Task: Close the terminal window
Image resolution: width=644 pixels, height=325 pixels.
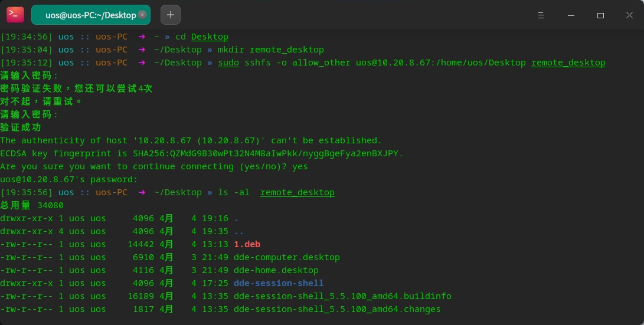Action: coord(629,15)
